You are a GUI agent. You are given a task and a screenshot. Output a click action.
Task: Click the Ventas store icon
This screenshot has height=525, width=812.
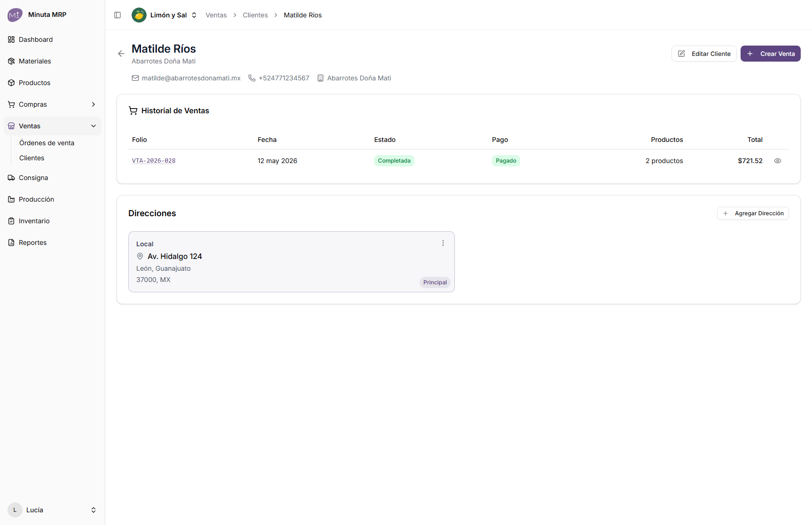click(x=11, y=126)
